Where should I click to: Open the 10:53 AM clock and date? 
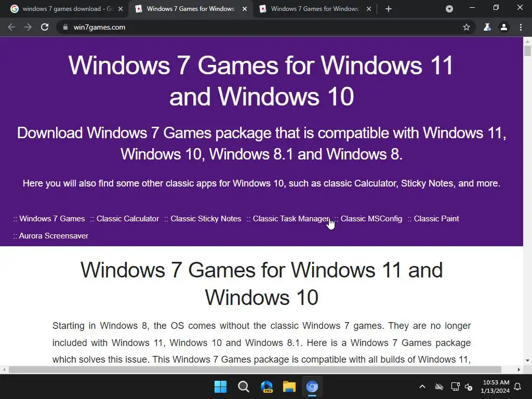coord(495,387)
